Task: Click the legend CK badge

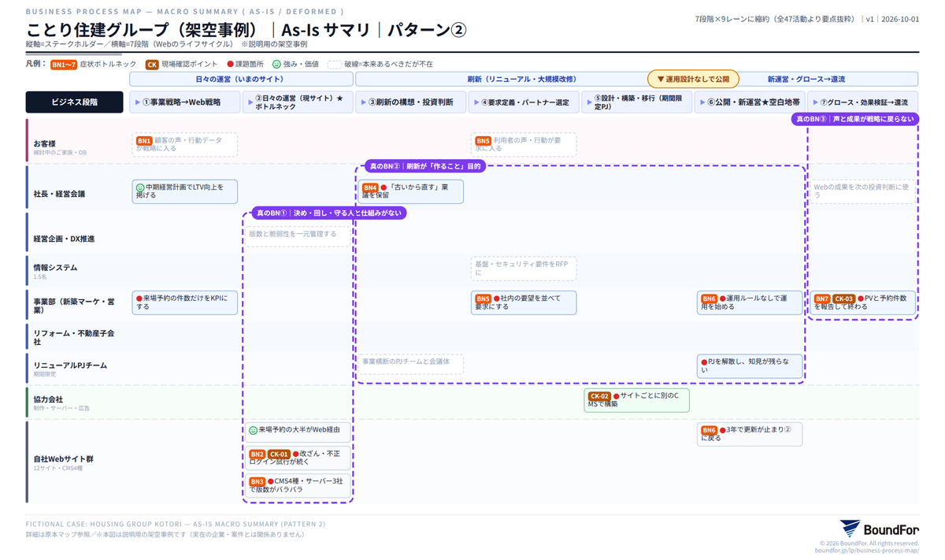Action: (x=152, y=65)
